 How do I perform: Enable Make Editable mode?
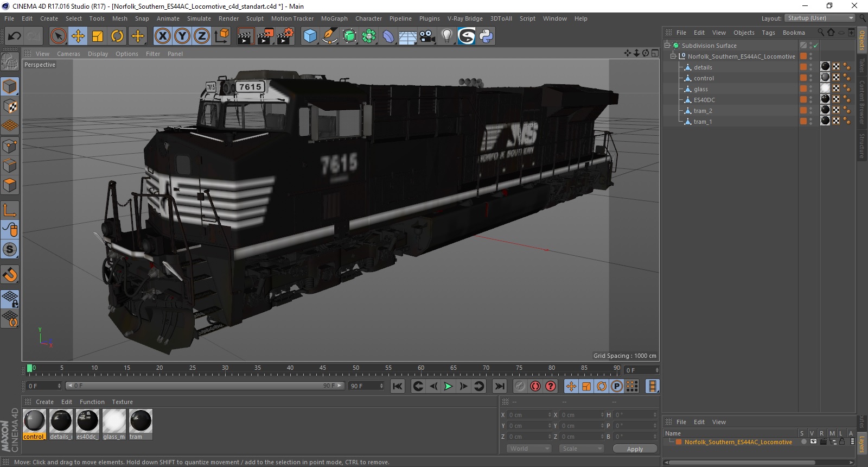[x=10, y=62]
